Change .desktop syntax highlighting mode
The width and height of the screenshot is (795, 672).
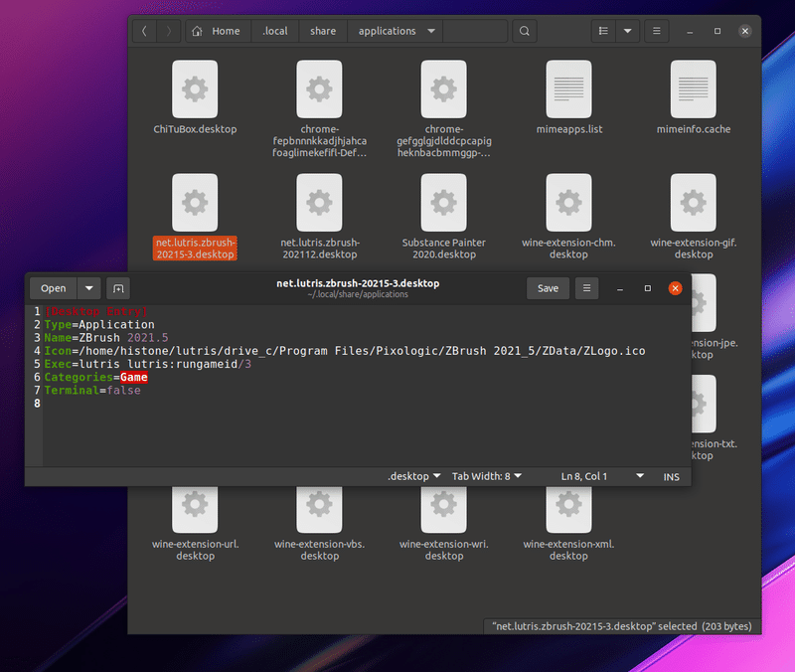[413, 477]
